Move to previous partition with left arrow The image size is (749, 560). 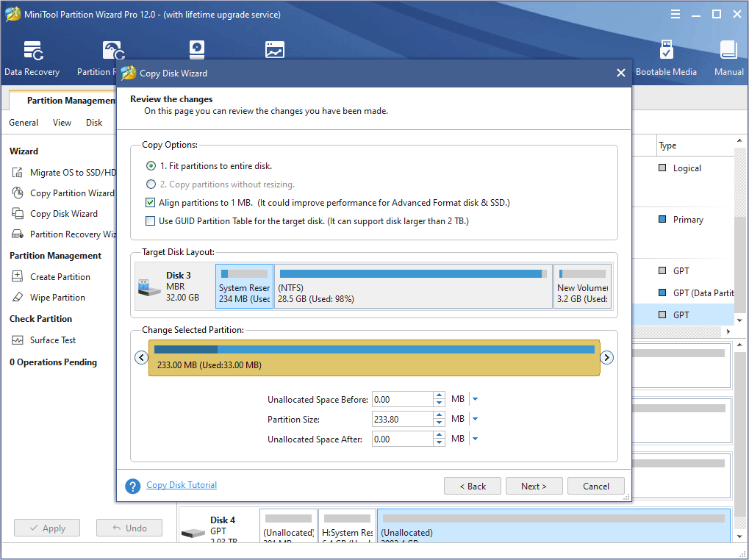(141, 357)
